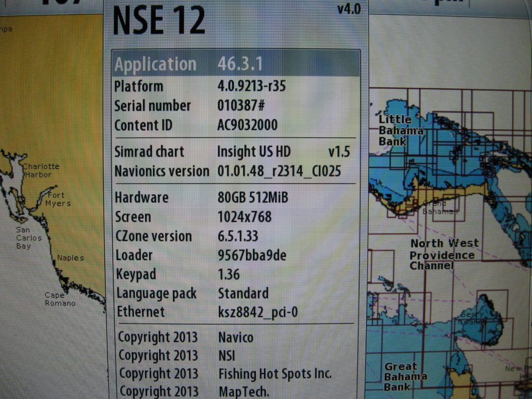Click the NSE 12 dialog title
This screenshot has height=399, width=532.
[159, 20]
